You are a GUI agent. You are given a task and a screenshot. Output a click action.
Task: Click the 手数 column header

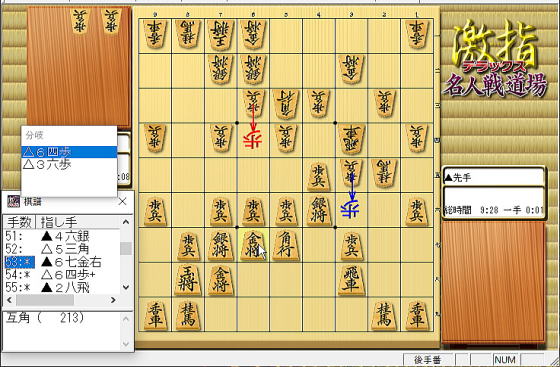pyautogui.click(x=20, y=222)
